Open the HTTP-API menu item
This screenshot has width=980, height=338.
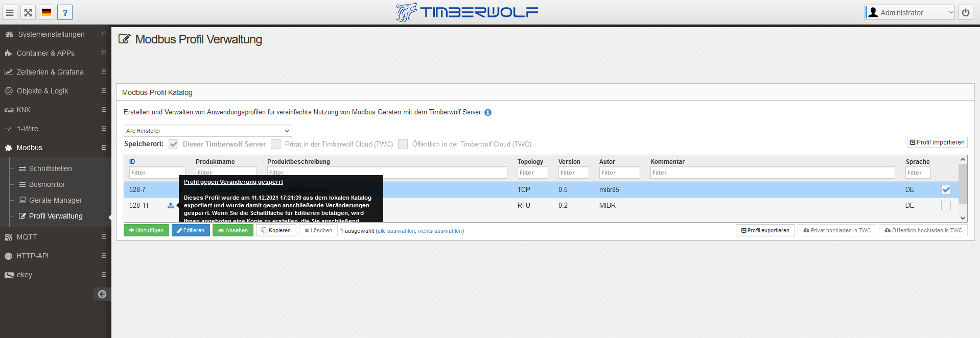32,256
